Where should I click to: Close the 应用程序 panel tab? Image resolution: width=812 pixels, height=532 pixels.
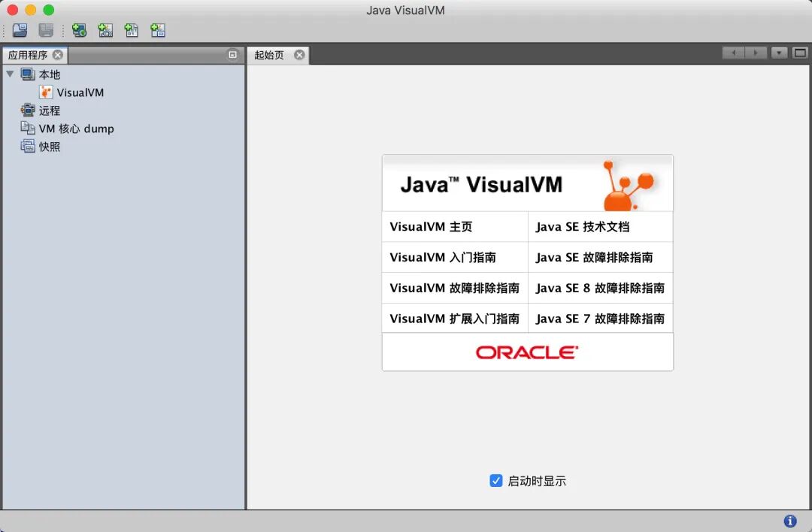pyautogui.click(x=58, y=55)
